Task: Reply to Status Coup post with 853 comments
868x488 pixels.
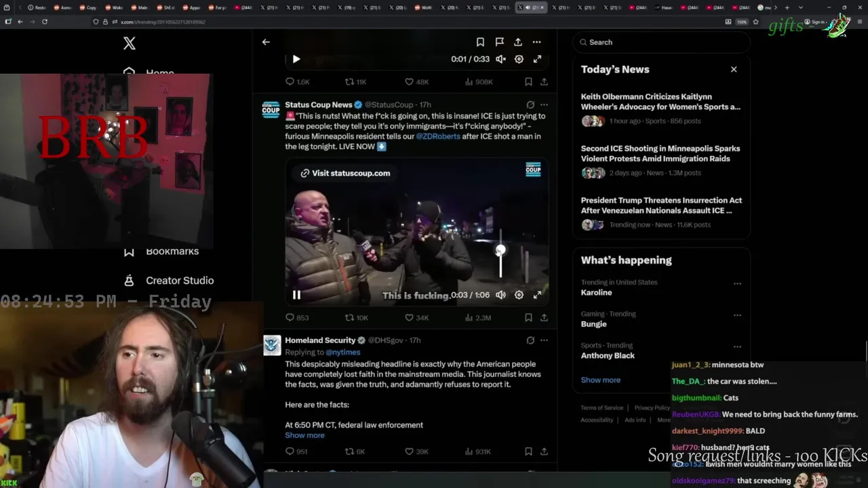Action: click(x=297, y=317)
